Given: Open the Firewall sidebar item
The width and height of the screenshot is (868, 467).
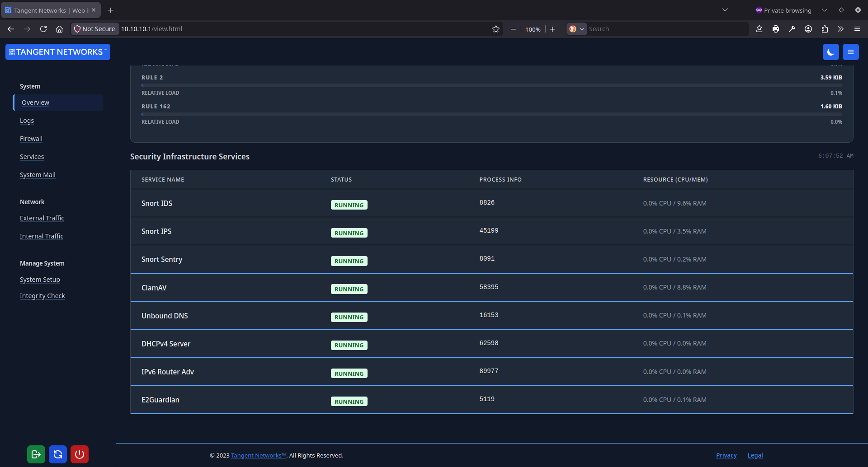Looking at the screenshot, I should [x=31, y=139].
